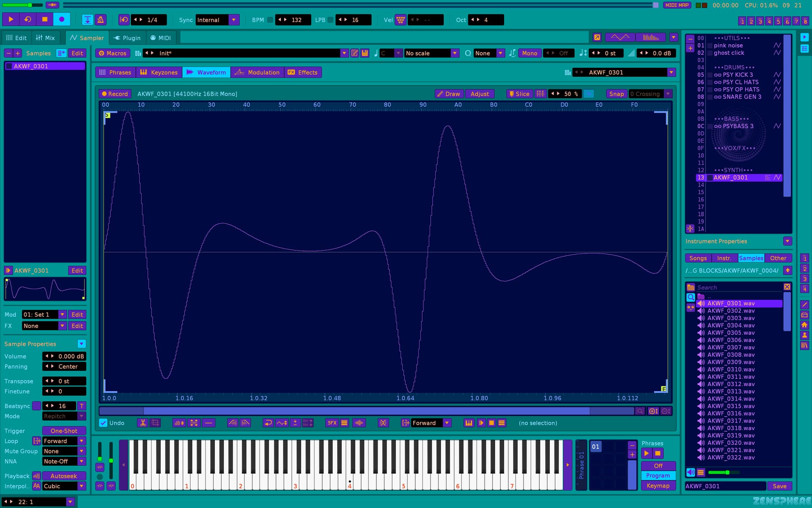Select the Phrases tab
The height and width of the screenshot is (508, 812).
click(x=115, y=72)
